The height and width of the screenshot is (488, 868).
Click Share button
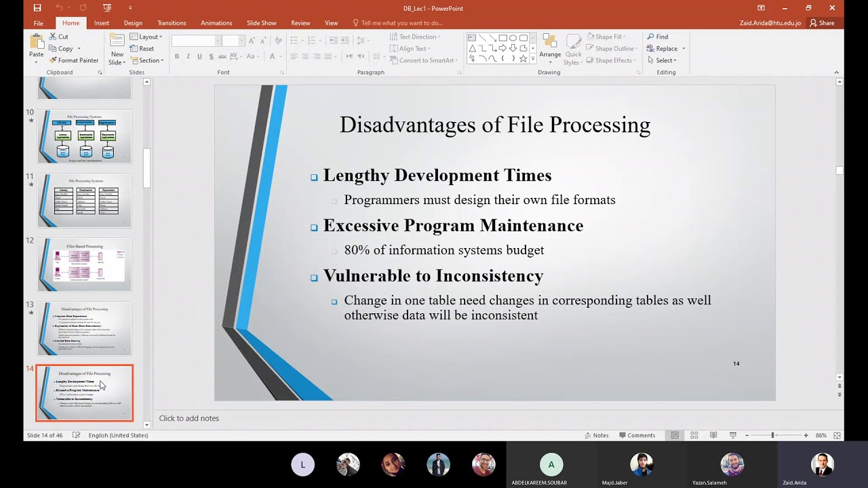[822, 23]
